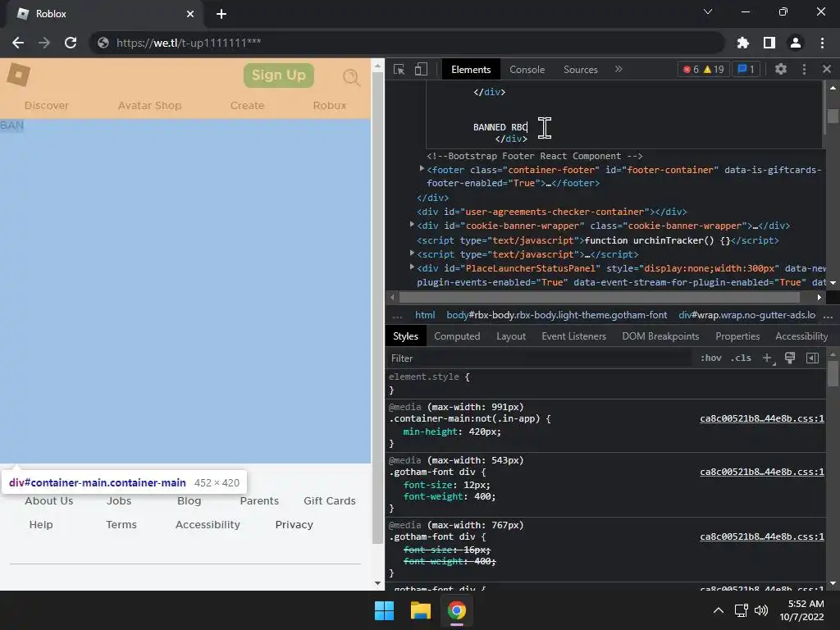This screenshot has height=630, width=840.
Task: Switch to the Console tab
Action: (x=527, y=70)
